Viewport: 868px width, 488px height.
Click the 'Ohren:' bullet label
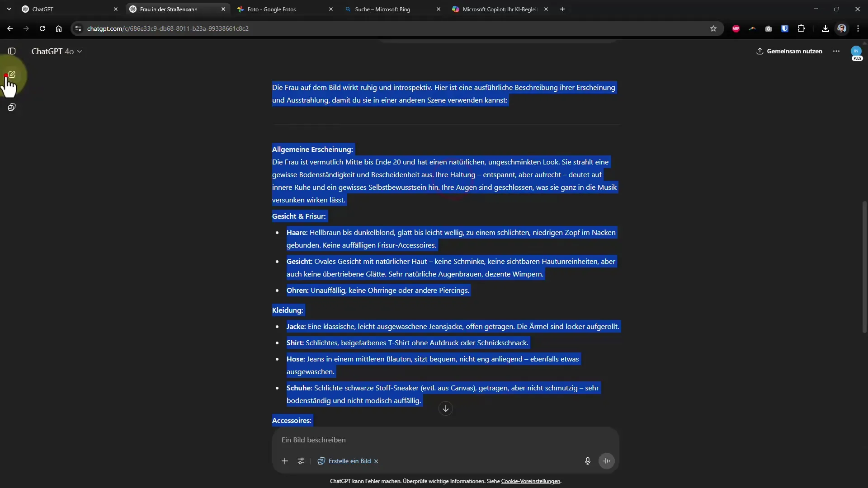[x=297, y=290]
